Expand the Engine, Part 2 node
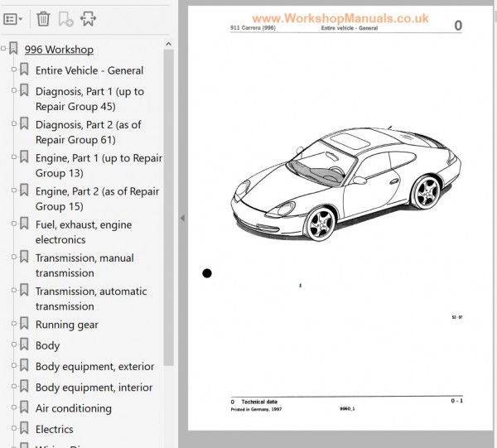Image resolution: width=497 pixels, height=448 pixels. tap(14, 190)
